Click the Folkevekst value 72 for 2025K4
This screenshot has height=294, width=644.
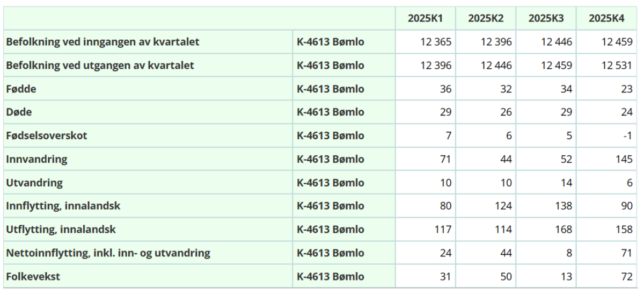pos(627,277)
